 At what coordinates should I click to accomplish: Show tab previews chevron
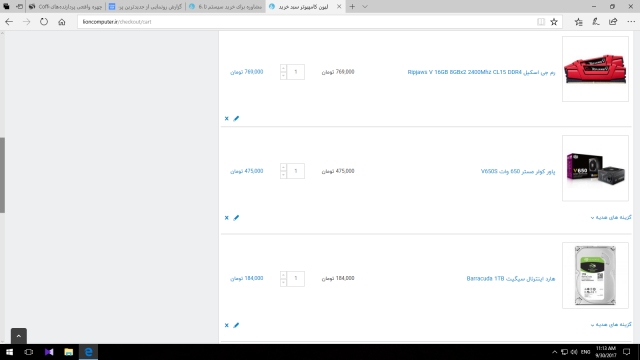pyautogui.click(x=365, y=7)
